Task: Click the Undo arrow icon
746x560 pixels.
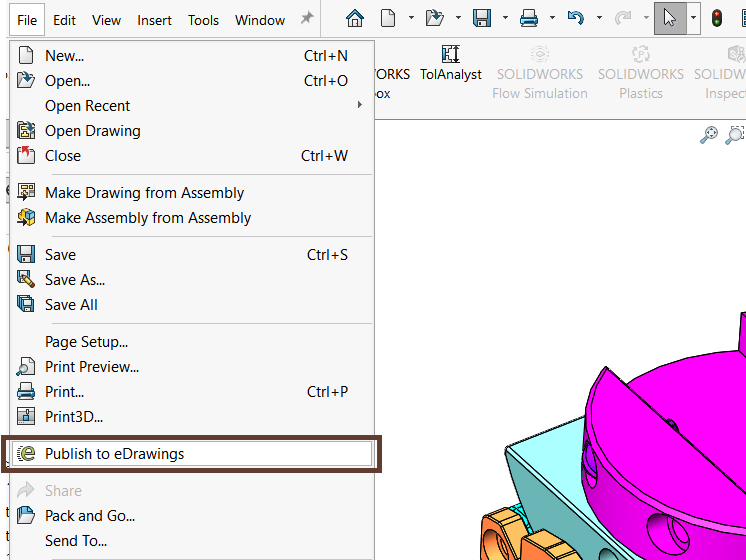Action: (x=575, y=18)
